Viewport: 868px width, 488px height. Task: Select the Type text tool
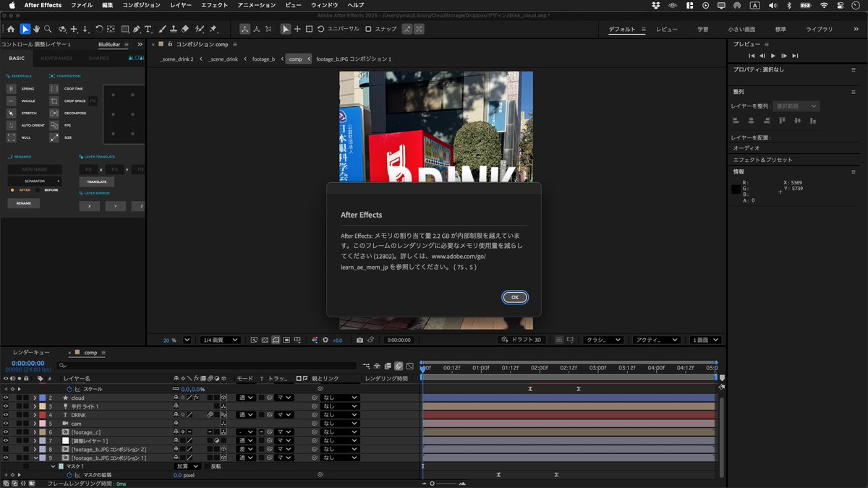tap(148, 29)
